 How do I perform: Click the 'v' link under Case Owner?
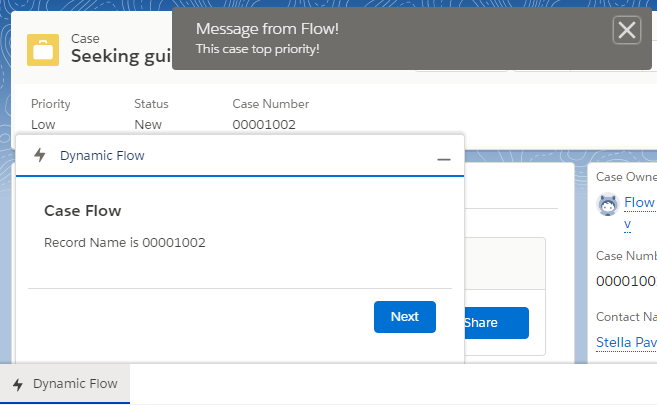627,224
